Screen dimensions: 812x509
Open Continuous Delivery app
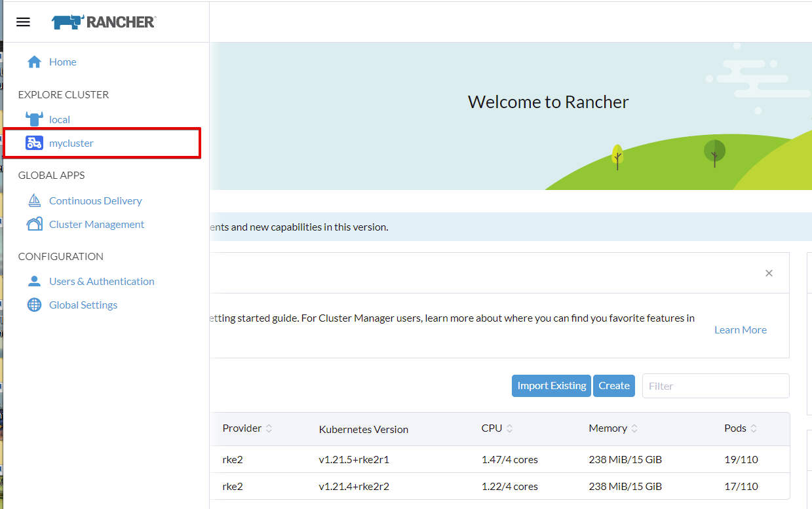tap(96, 200)
